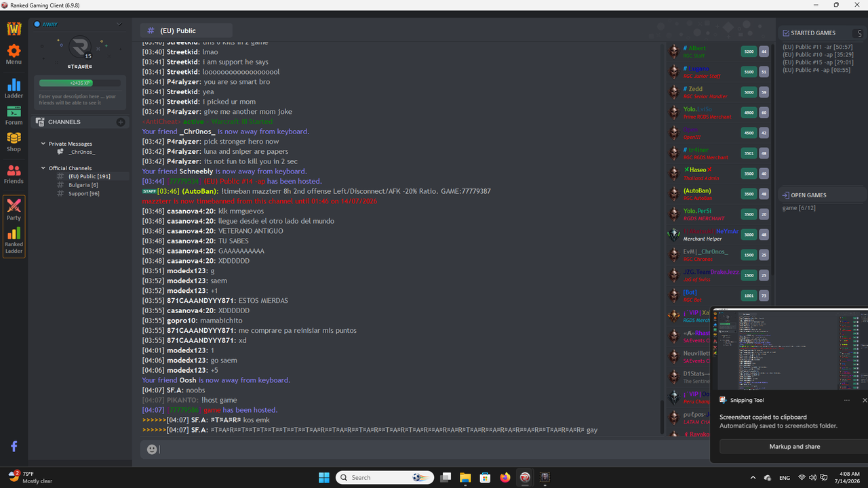The width and height of the screenshot is (868, 488).
Task: Open the emoji picker smiley
Action: 152,449
